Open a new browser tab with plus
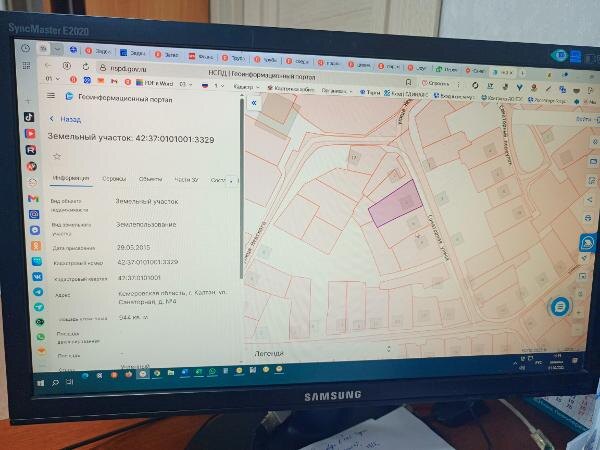This screenshot has width=600, height=450. (x=522, y=72)
